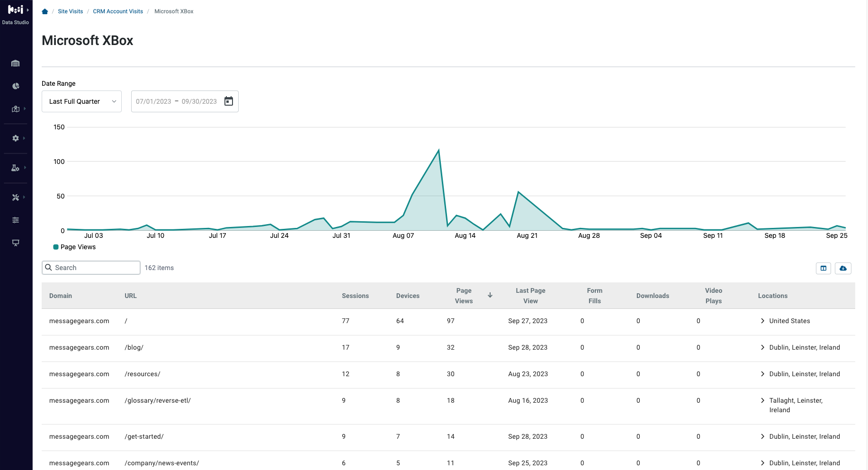This screenshot has width=868, height=470.
Task: Click the Microsoft XBox page heading
Action: click(x=88, y=40)
